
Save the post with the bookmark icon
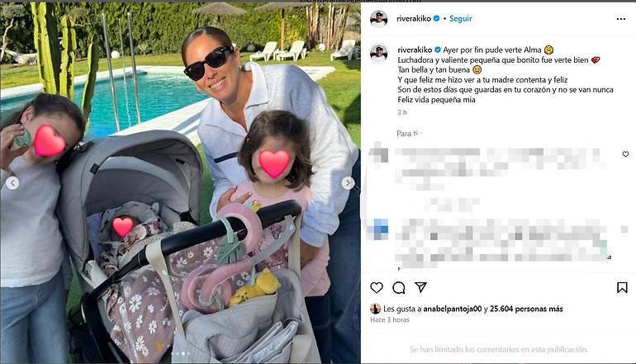(x=622, y=287)
